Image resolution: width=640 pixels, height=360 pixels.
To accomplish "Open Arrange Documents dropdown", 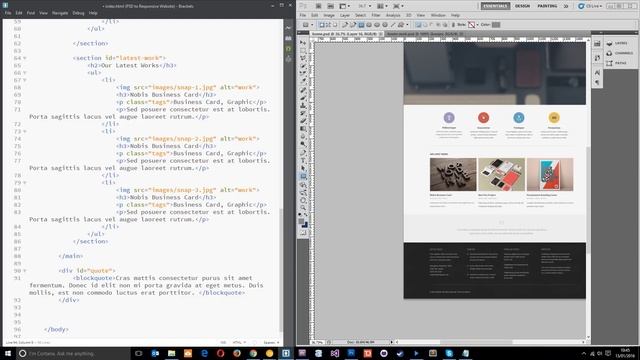I will tap(381, 6).
